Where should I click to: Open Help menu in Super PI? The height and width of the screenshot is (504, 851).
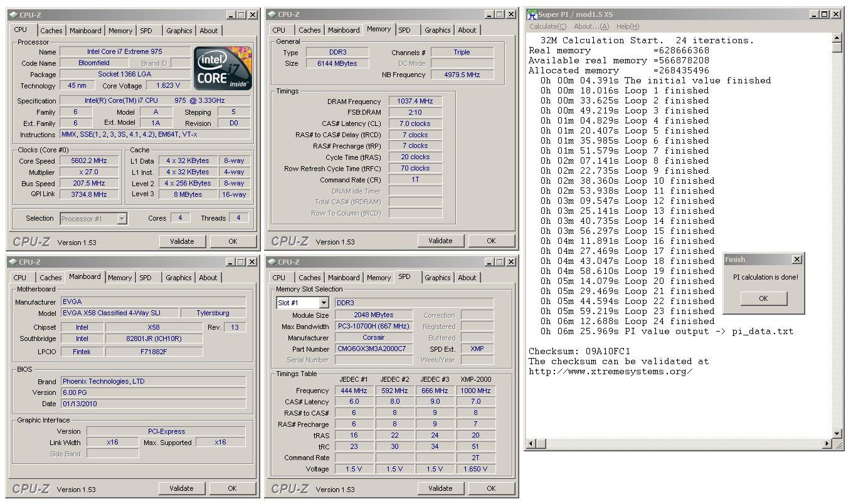coord(628,26)
